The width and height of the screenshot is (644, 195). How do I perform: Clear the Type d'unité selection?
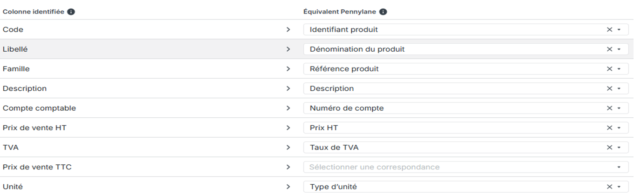tap(610, 187)
